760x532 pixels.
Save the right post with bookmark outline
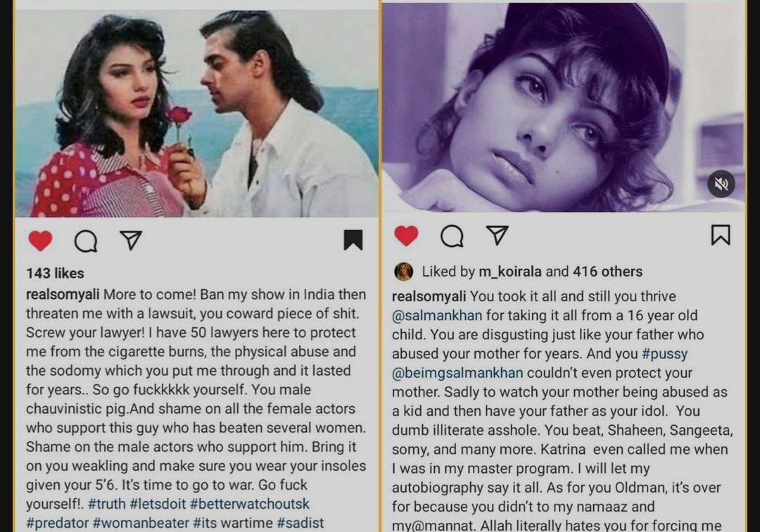point(721,234)
